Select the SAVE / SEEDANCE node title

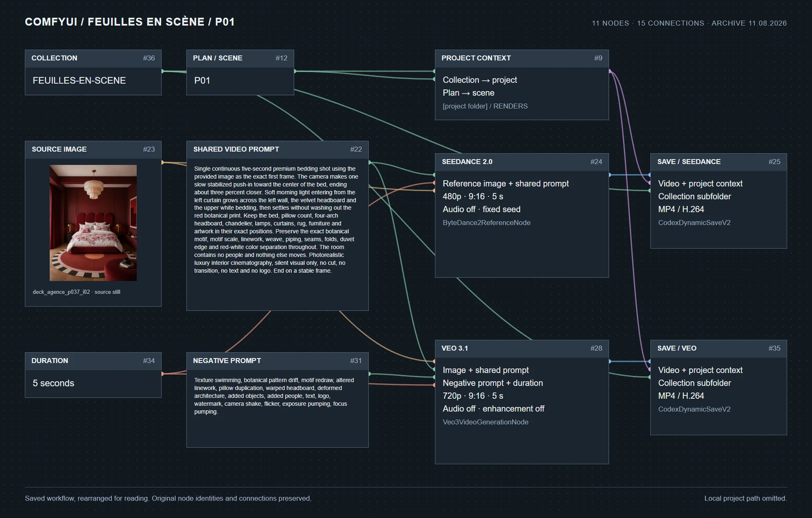(689, 162)
